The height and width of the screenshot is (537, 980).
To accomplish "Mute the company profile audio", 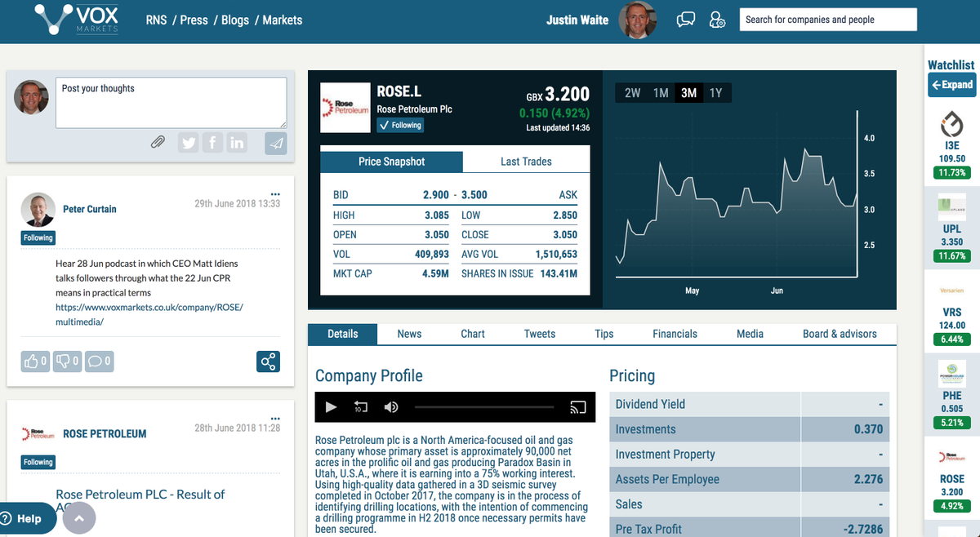I will 391,406.
